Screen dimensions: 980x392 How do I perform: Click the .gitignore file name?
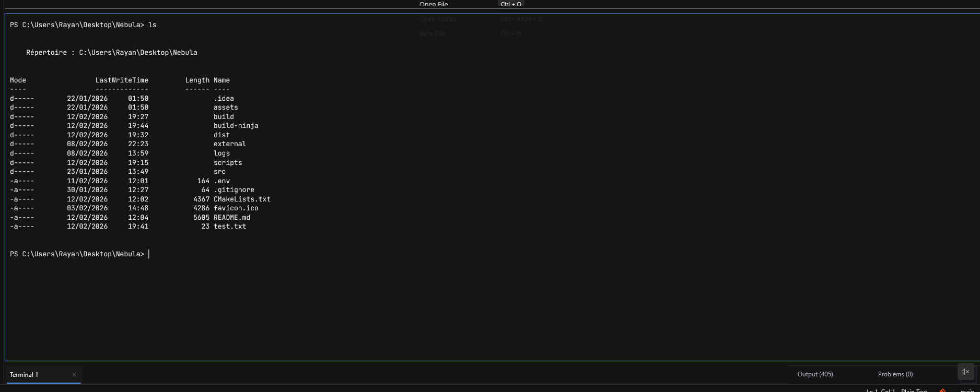[234, 190]
